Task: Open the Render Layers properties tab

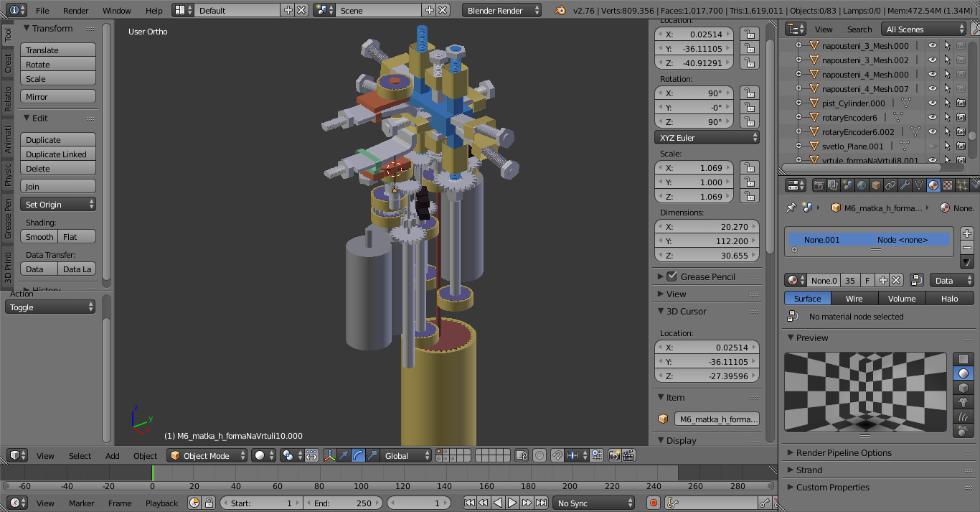Action: [832, 185]
